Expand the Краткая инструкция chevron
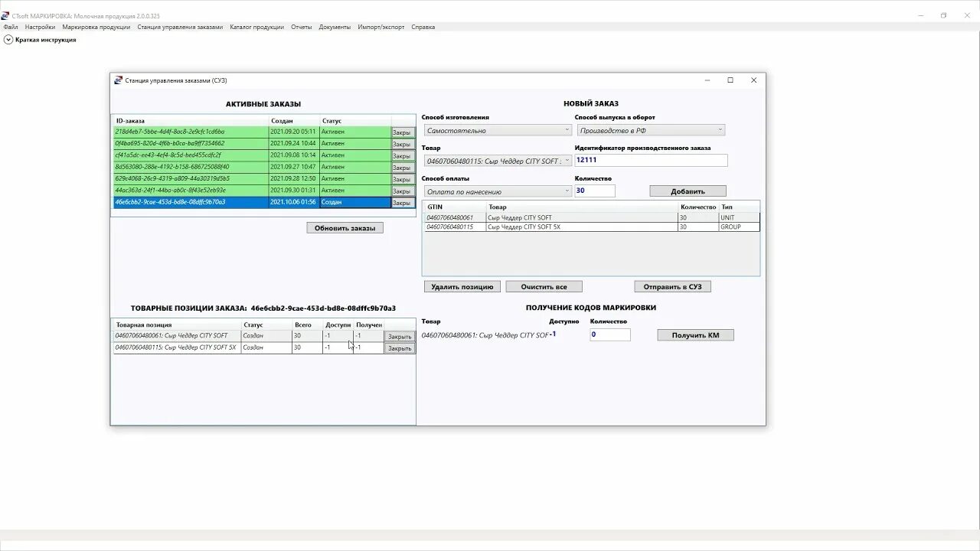 [8, 40]
